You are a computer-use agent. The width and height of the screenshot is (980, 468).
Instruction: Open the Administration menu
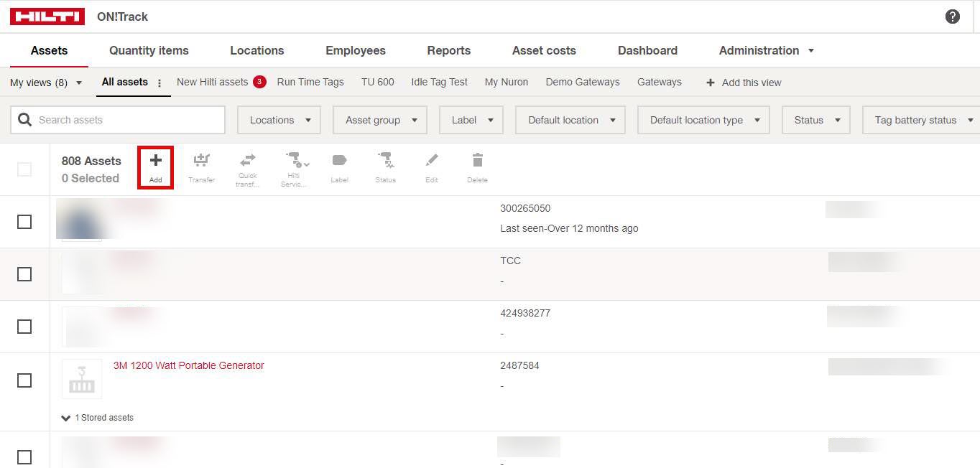(767, 50)
